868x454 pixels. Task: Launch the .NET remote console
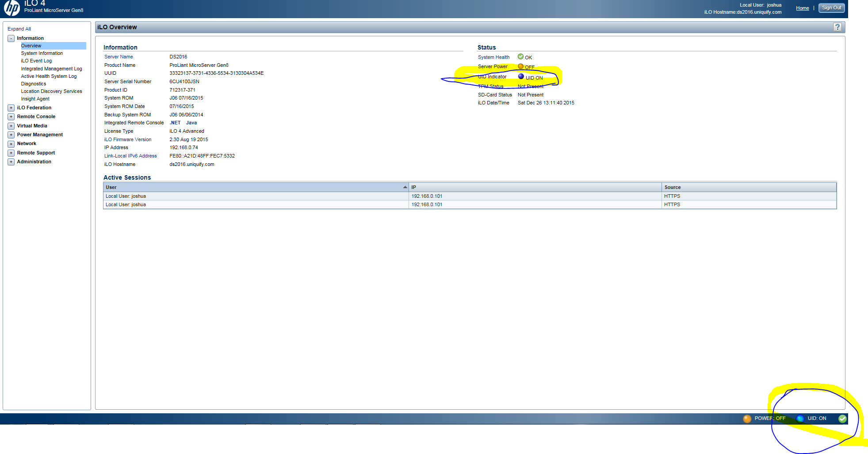pyautogui.click(x=175, y=123)
